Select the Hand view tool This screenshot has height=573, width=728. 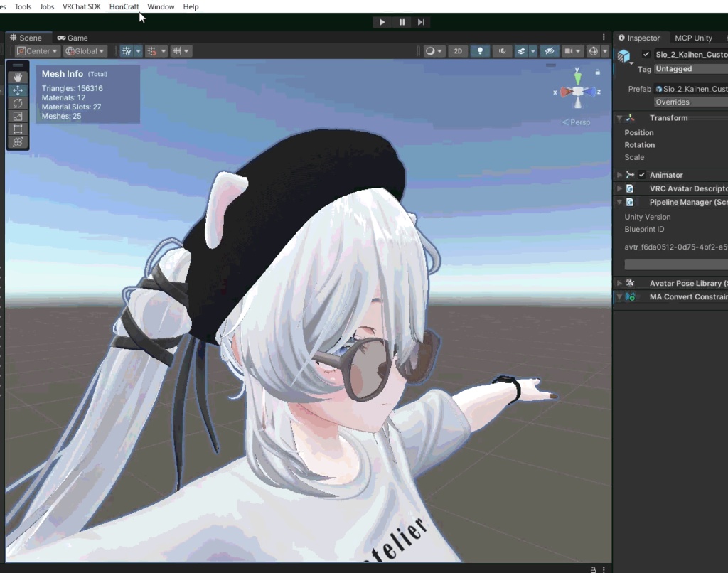[x=18, y=77]
